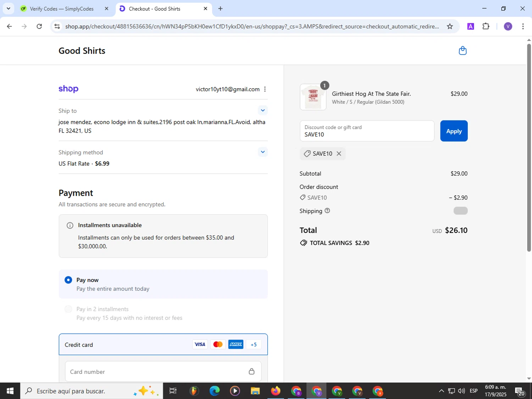Expand the Ship to address section
This screenshot has width=532, height=399.
262,110
